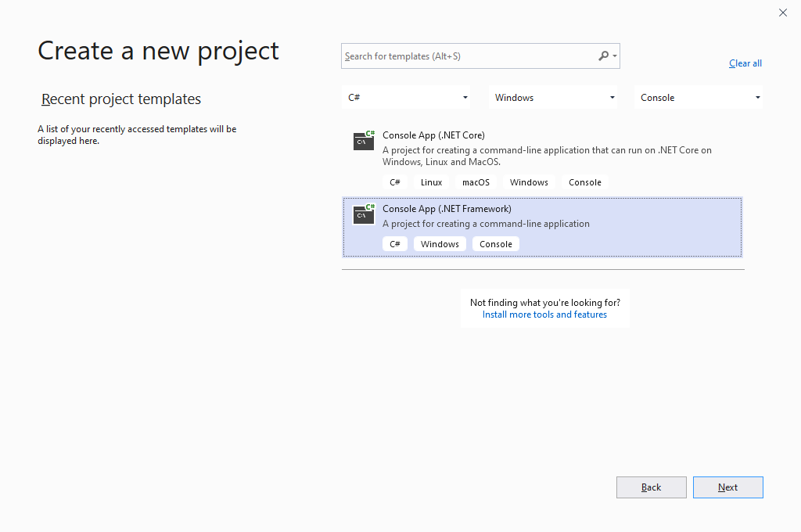Click the Recent project templates heading
This screenshot has width=801, height=532.
point(121,99)
